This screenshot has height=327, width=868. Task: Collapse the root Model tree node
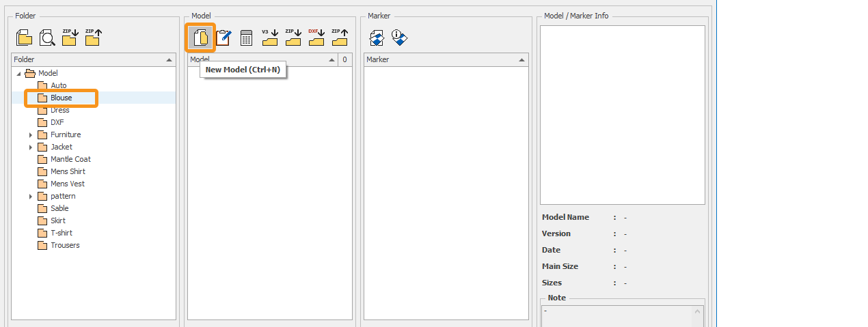(18, 74)
